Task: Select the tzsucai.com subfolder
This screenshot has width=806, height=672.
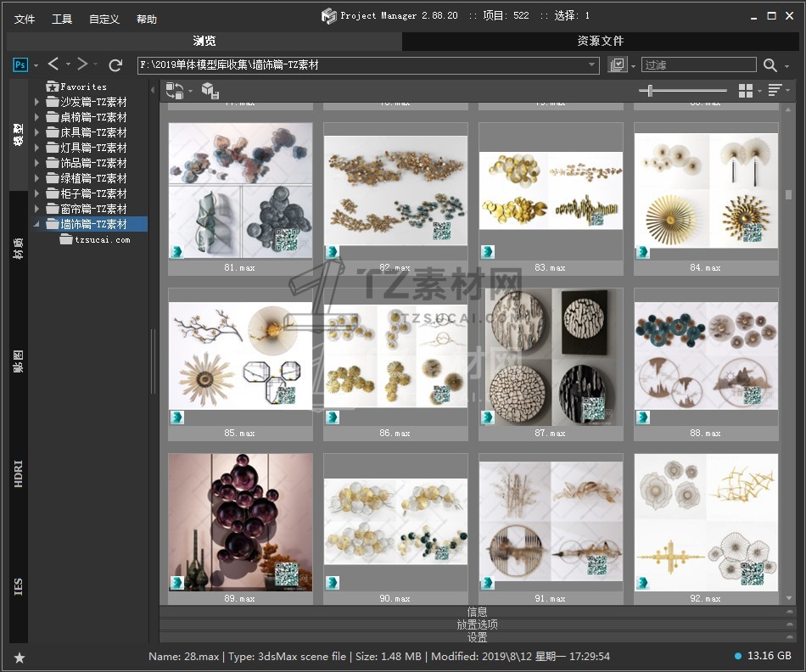Action: (x=102, y=240)
